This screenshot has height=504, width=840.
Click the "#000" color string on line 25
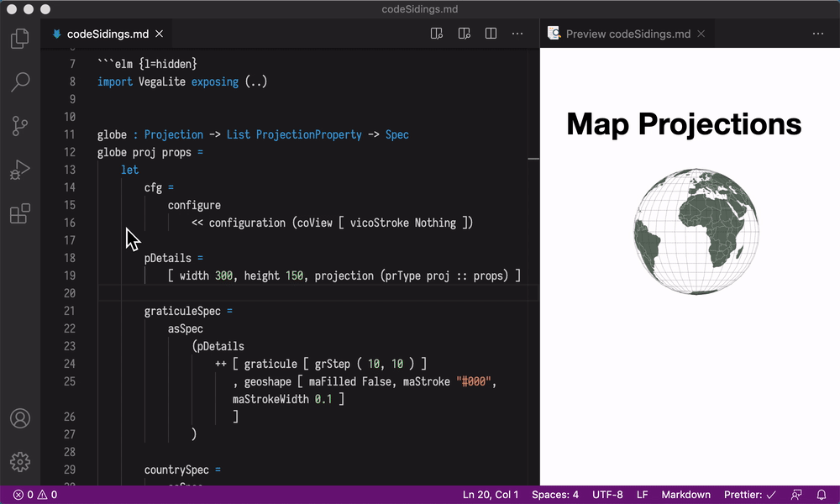[x=474, y=381]
